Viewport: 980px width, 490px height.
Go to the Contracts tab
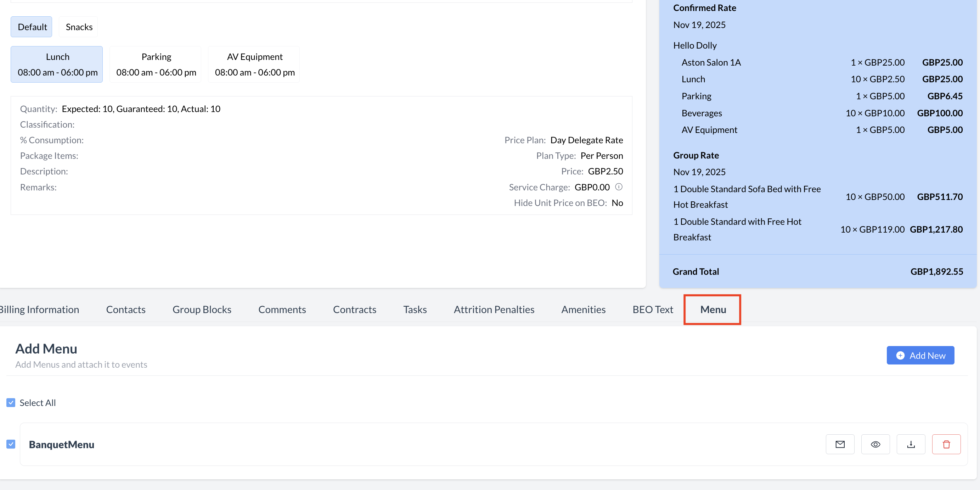tap(354, 309)
